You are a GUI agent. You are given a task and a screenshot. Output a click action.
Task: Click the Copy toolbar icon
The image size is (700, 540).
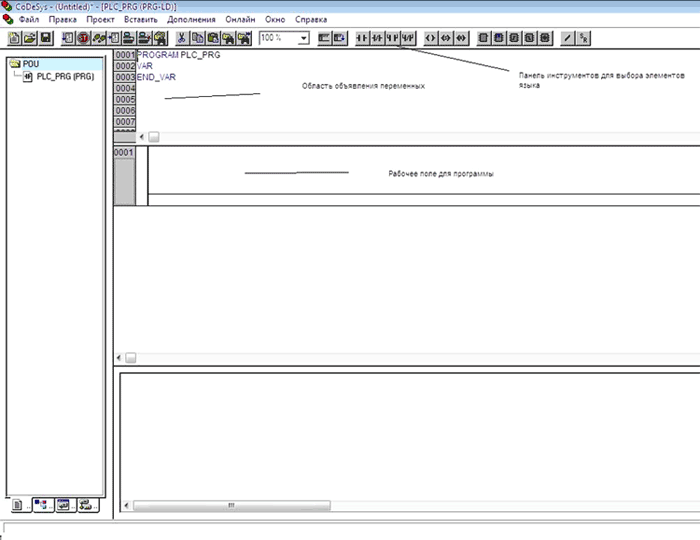197,38
